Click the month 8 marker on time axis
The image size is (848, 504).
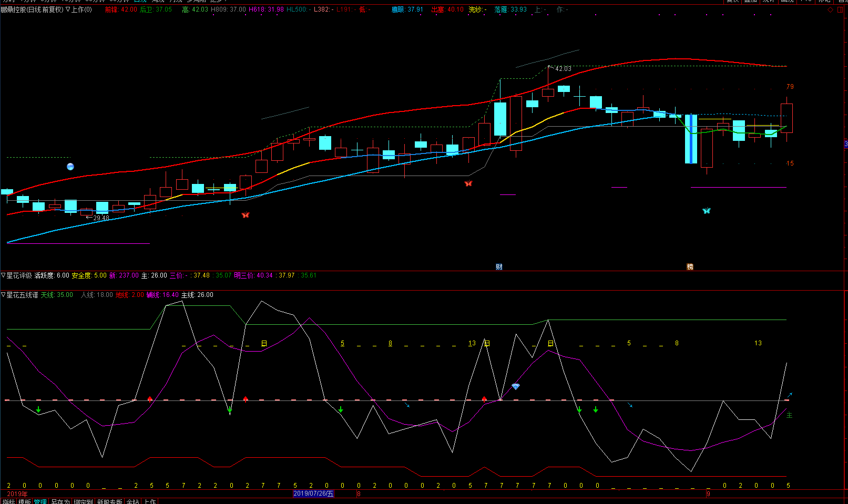tap(359, 494)
